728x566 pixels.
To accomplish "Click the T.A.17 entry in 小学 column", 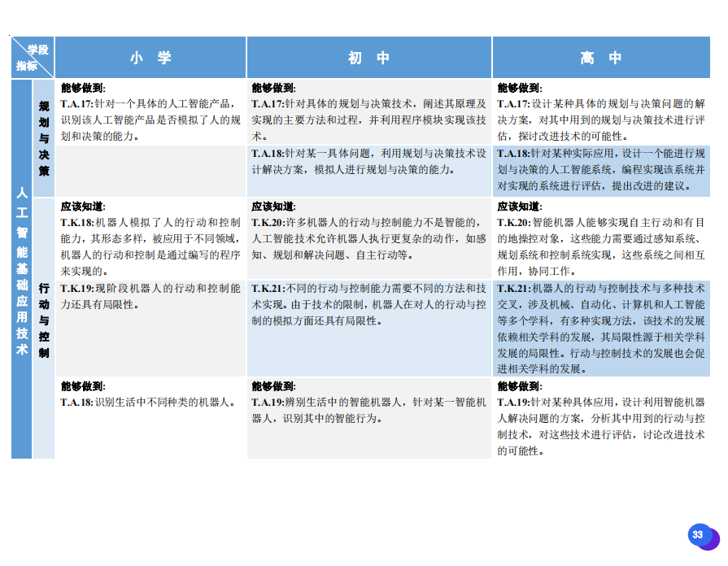I will 150,120.
